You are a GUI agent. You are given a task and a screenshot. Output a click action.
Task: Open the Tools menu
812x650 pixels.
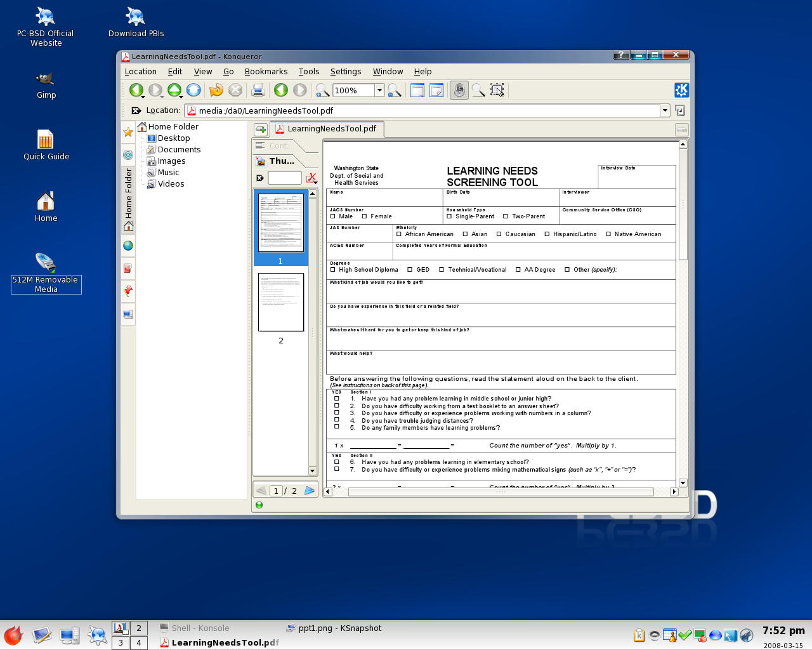tap(309, 72)
